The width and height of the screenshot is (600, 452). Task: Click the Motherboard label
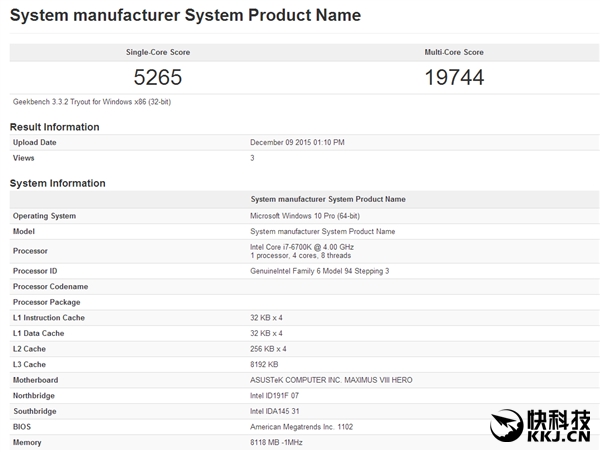pyautogui.click(x=36, y=380)
